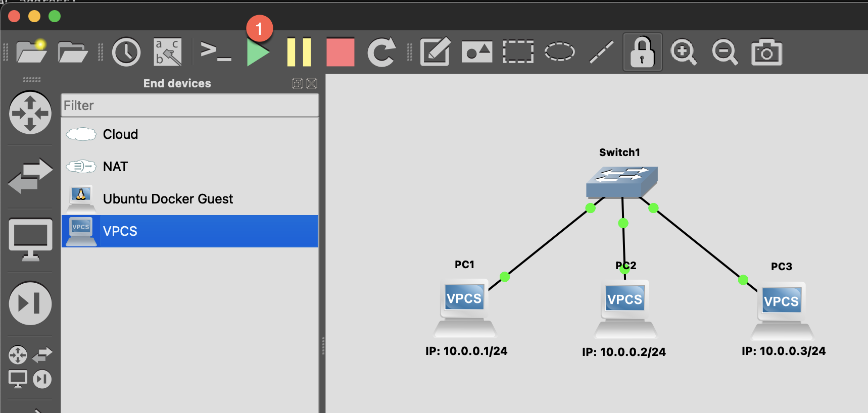868x413 pixels.
Task: Stop all nodes with red square button
Action: click(x=340, y=52)
